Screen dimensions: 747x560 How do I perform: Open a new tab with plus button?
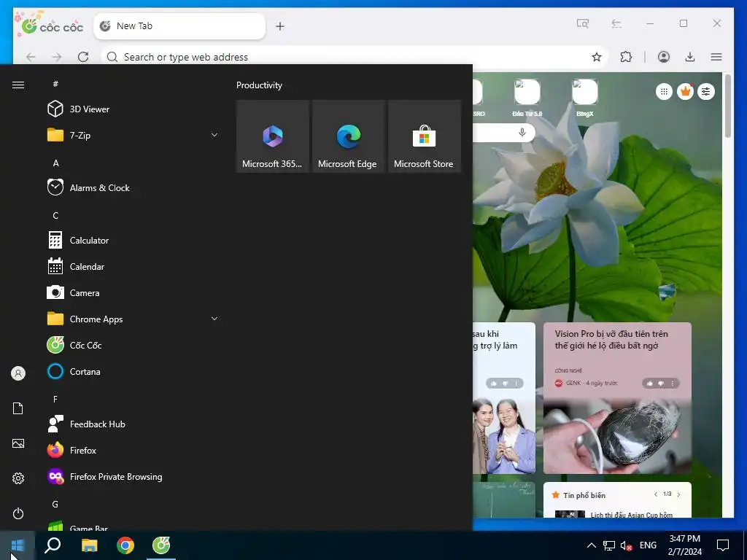280,26
